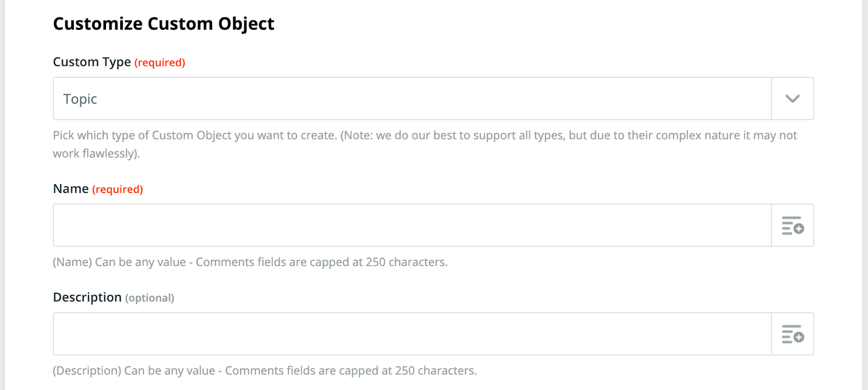Screen dimensions: 868x390
Task: Click the red (required) tag beside Custom Type
Action: point(160,63)
